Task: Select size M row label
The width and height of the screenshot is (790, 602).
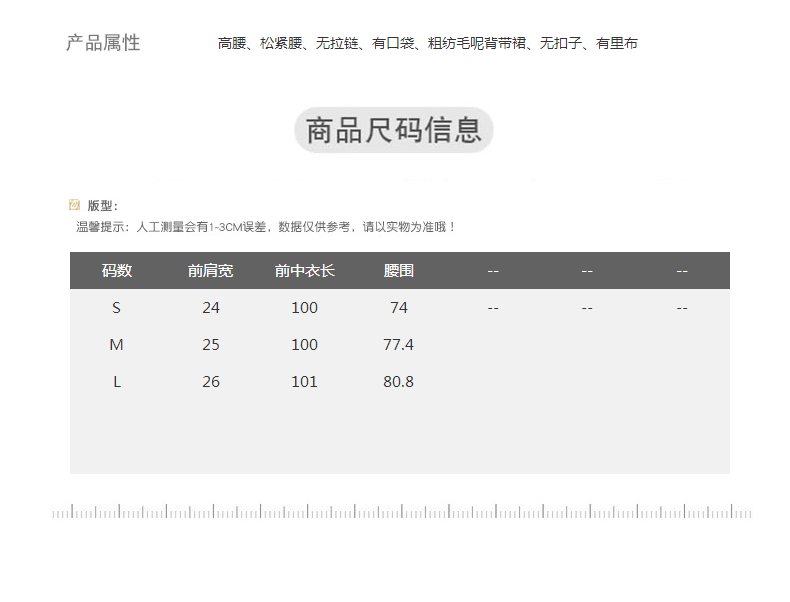Action: 116,345
